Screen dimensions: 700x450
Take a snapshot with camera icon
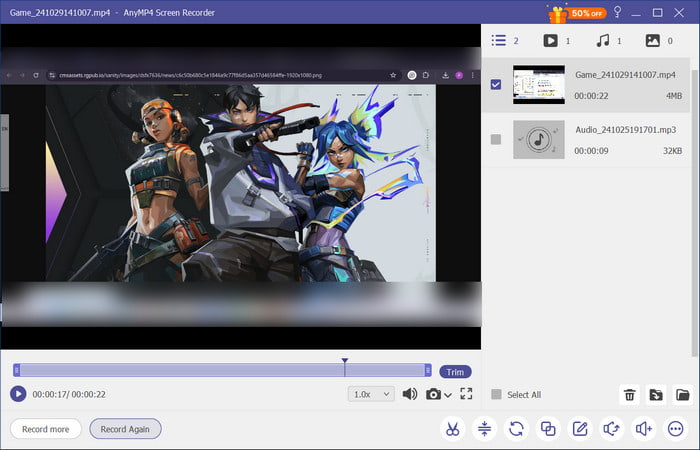click(x=433, y=394)
